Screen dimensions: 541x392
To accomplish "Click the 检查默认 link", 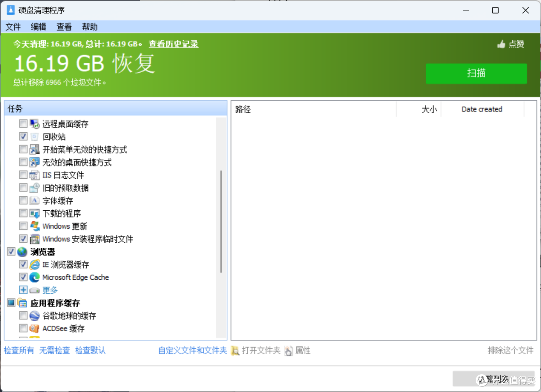I will click(90, 350).
